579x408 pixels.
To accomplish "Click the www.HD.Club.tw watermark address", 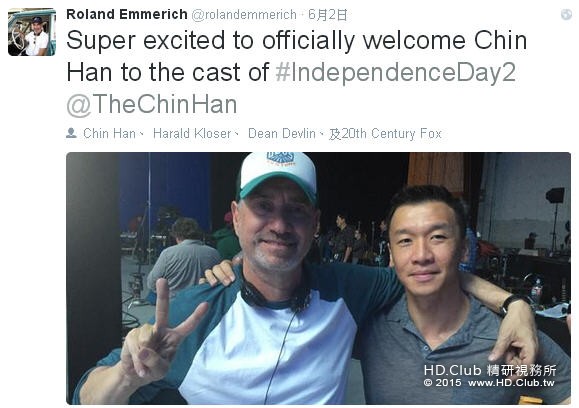I will coord(511,383).
